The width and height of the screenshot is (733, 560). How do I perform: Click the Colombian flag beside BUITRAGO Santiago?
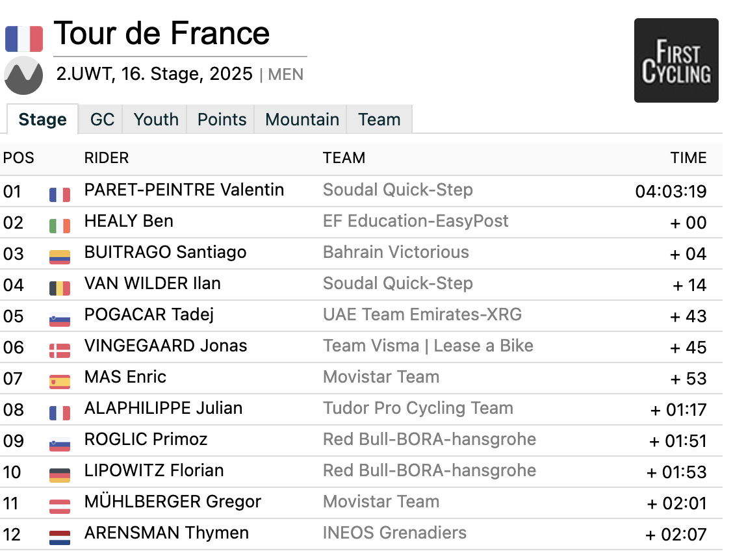tap(60, 257)
